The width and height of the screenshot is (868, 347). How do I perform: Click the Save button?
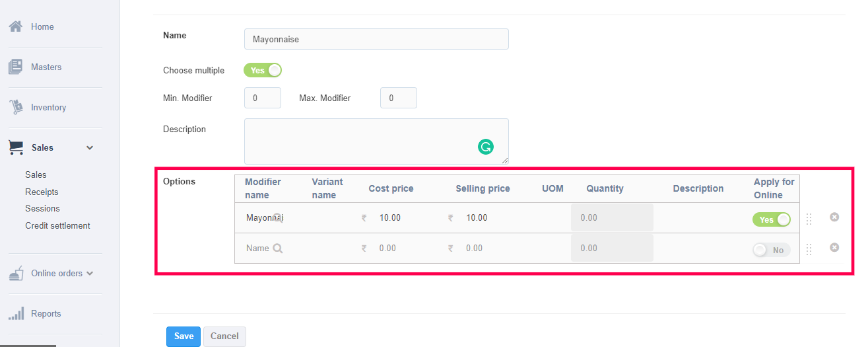pos(184,336)
